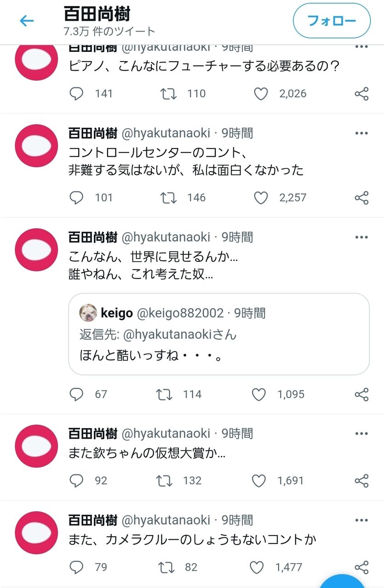The width and height of the screenshot is (384, 588).
Task: Open @hyakutanaoki handle on カメラクルー tweet
Action: coord(166,520)
